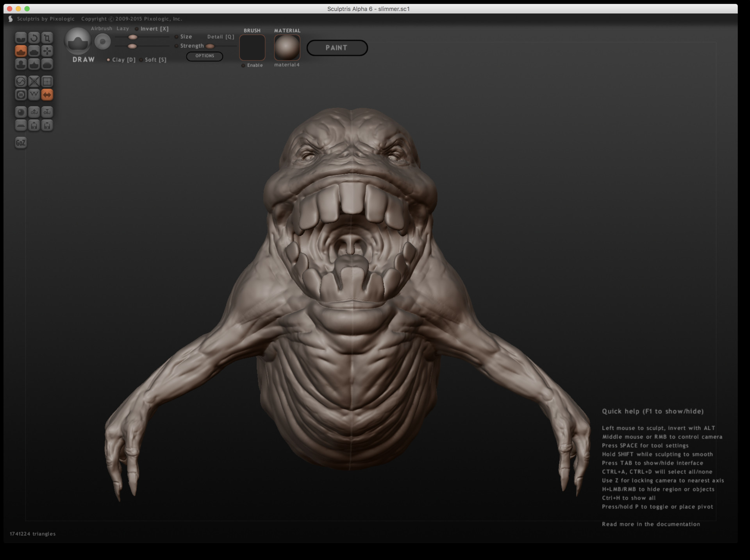This screenshot has width=750, height=560.
Task: Toggle the orange Symmetry button
Action: tap(47, 95)
